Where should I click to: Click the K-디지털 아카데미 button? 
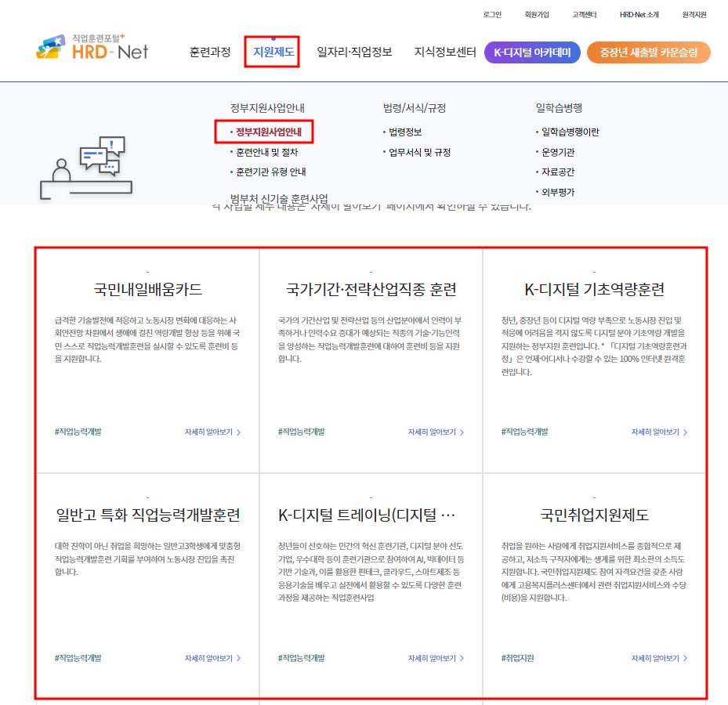tap(532, 52)
